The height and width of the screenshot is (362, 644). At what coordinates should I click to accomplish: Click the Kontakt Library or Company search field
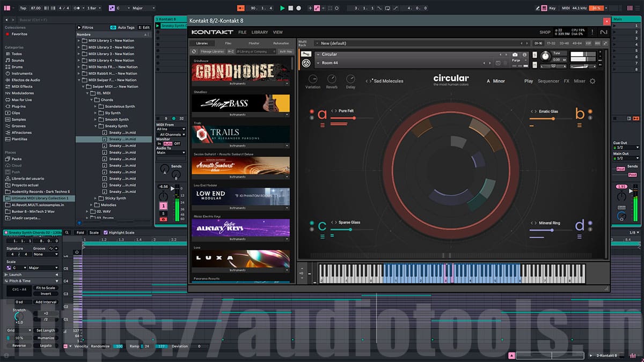pos(255,51)
